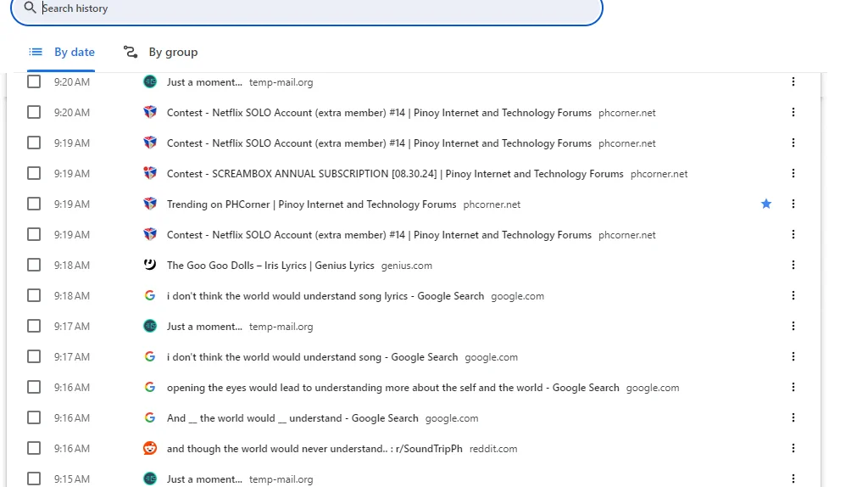
Task: Open the song lyrics - Google Search link
Action: 325,296
